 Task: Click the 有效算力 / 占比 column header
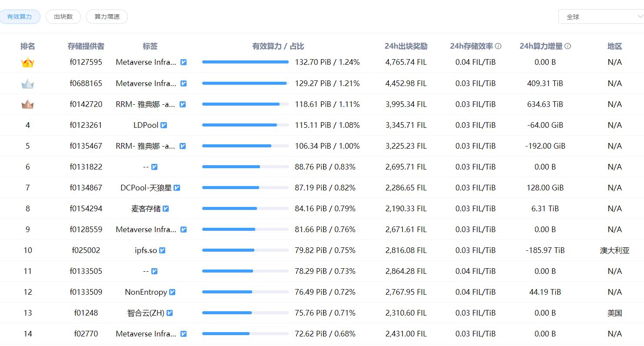pos(278,46)
